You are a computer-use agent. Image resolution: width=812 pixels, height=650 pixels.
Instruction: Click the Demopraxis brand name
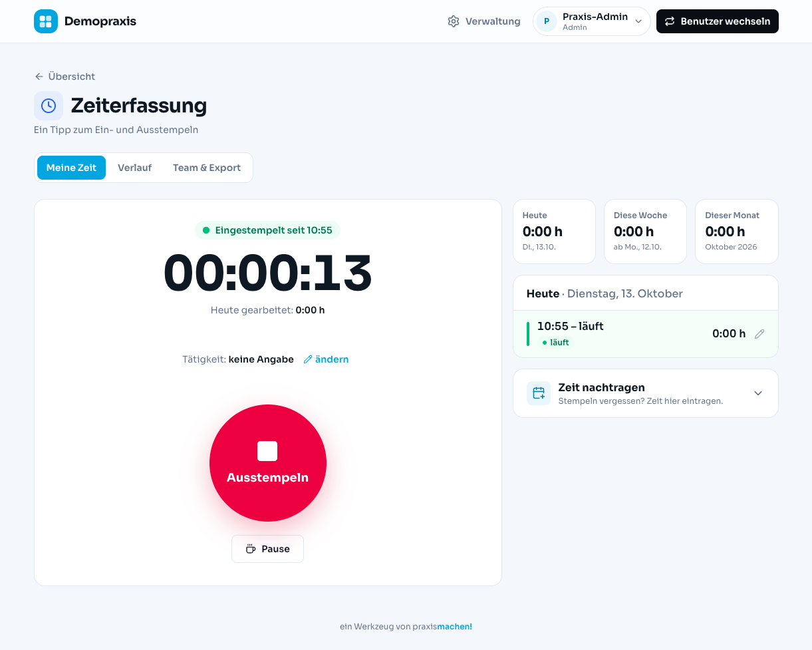(100, 21)
